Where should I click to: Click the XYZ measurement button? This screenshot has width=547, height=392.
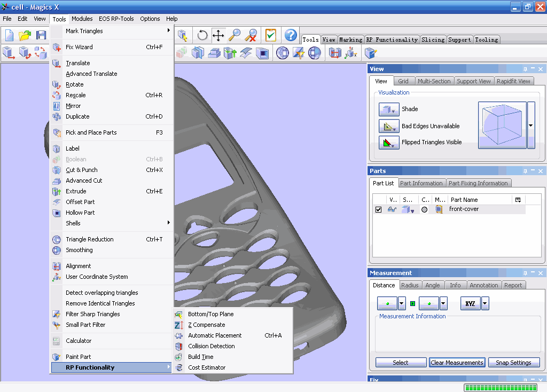click(470, 303)
